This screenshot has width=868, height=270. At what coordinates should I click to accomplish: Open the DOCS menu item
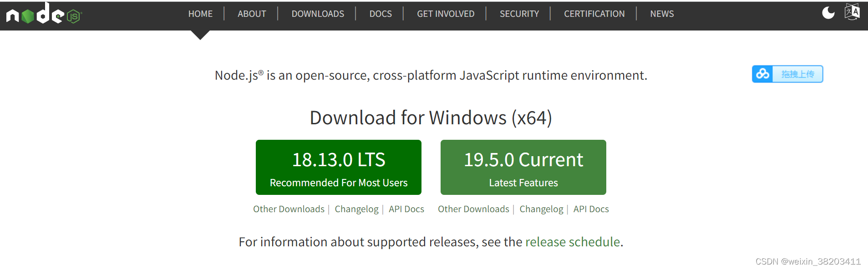pos(381,14)
